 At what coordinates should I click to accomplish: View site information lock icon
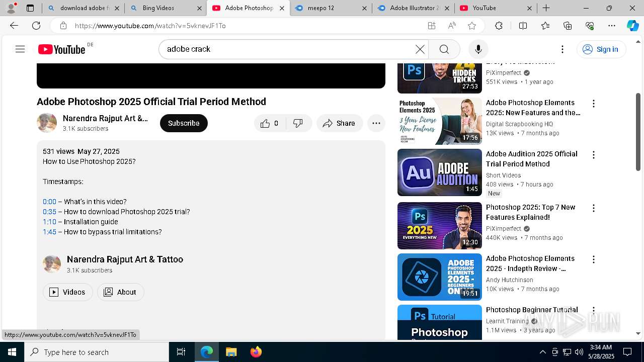[63, 26]
